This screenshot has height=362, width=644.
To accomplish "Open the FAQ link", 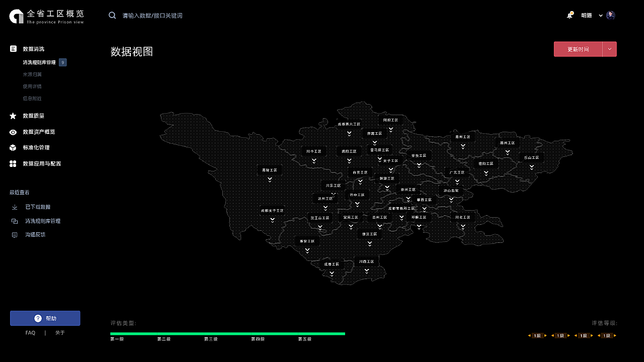I will click(30, 333).
